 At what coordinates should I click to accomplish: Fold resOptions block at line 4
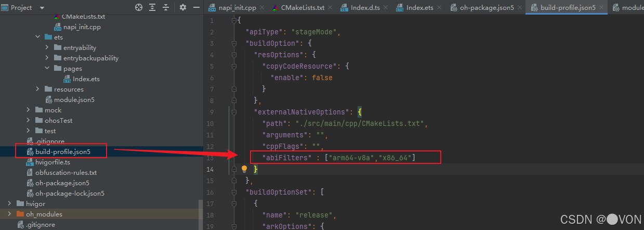(234, 55)
